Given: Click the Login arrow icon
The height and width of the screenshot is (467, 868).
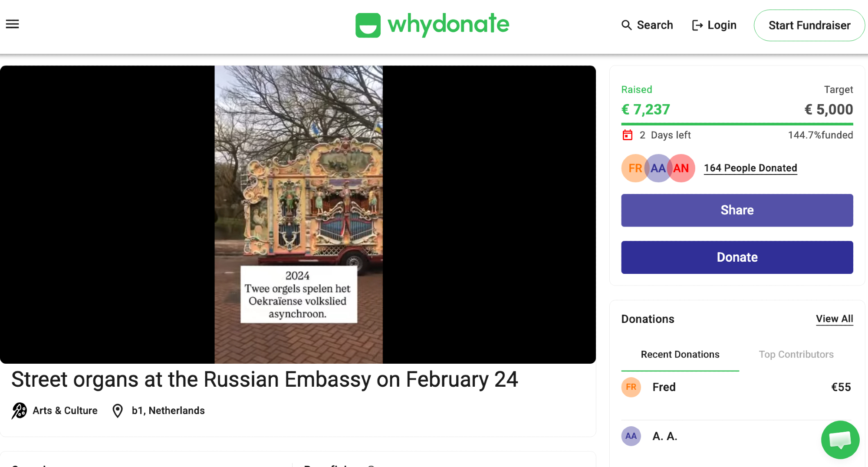Looking at the screenshot, I should pyautogui.click(x=697, y=25).
